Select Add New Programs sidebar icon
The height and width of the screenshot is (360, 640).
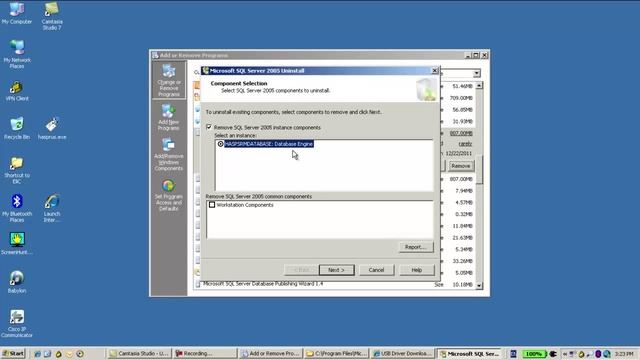coord(169,117)
